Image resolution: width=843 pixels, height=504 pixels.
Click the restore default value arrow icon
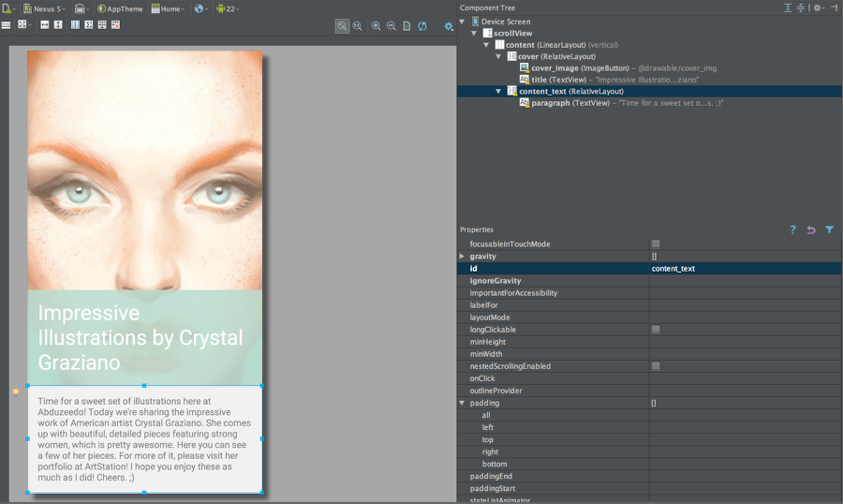pyautogui.click(x=811, y=230)
